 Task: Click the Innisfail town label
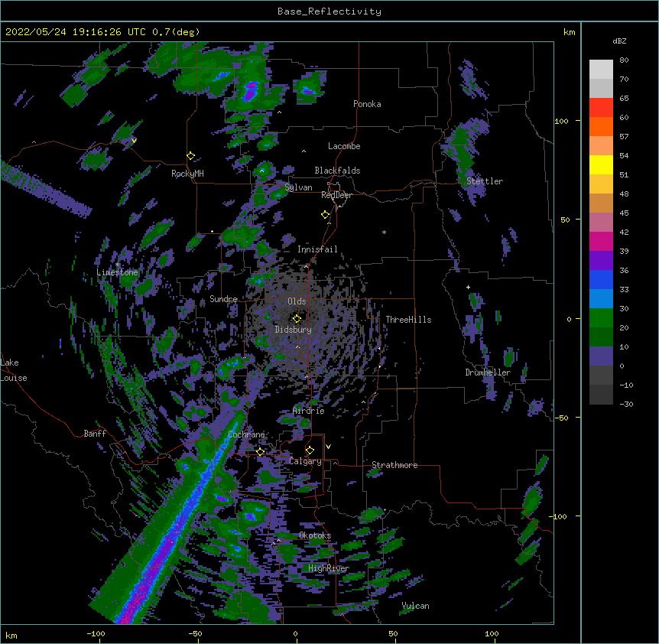click(317, 249)
